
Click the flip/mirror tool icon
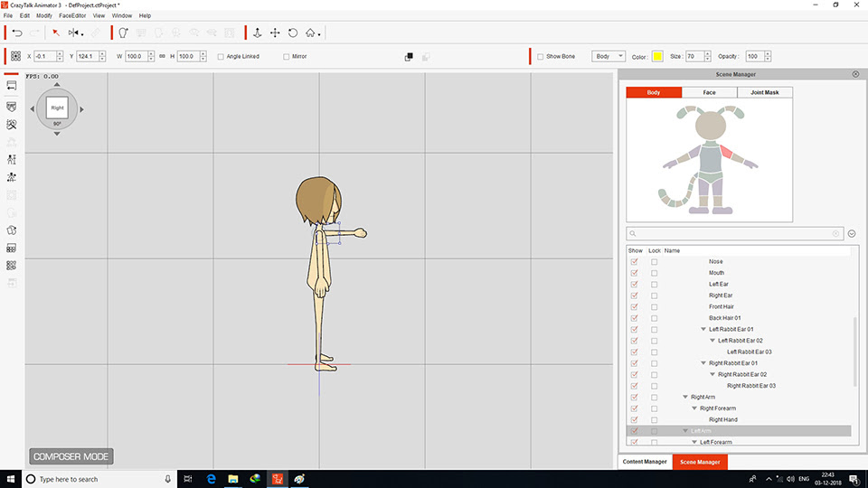pyautogui.click(x=75, y=33)
